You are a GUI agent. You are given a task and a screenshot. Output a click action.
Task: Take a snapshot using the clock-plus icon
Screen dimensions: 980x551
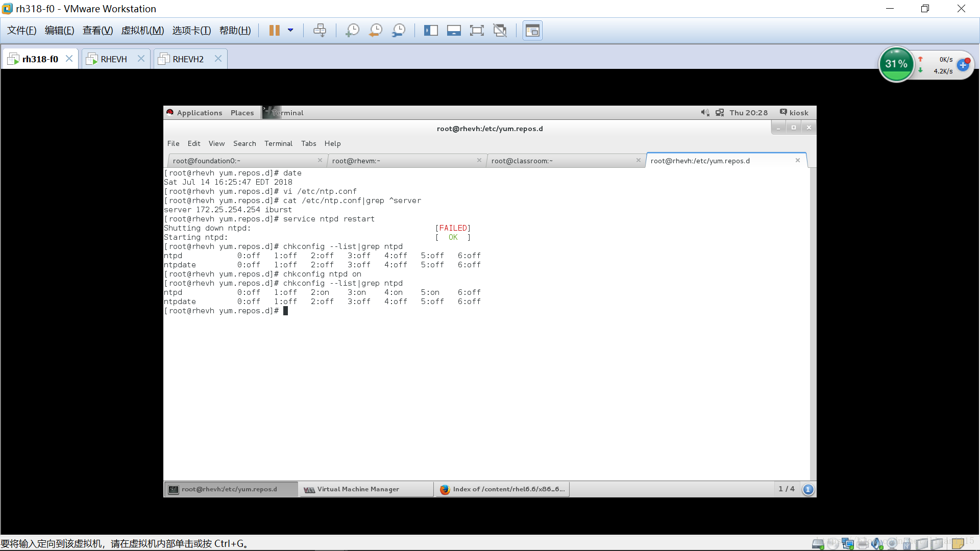pos(352,31)
